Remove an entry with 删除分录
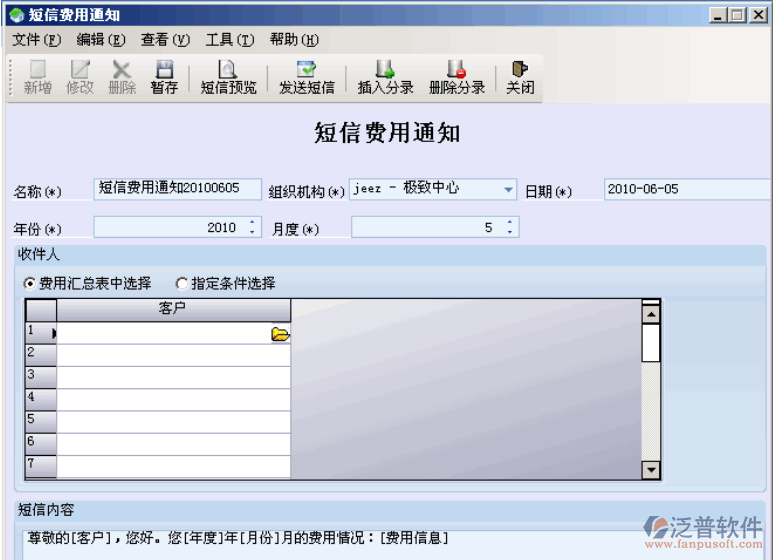 click(x=457, y=77)
